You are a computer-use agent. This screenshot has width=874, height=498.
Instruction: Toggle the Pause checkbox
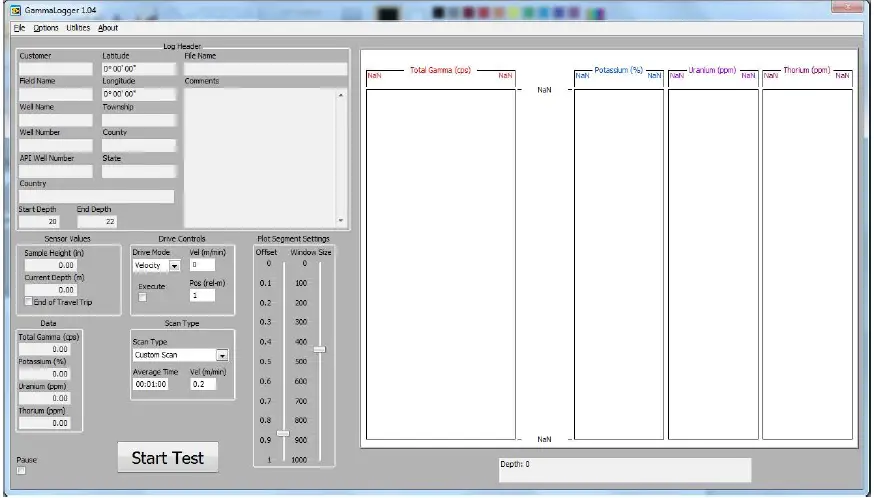pyautogui.click(x=21, y=471)
